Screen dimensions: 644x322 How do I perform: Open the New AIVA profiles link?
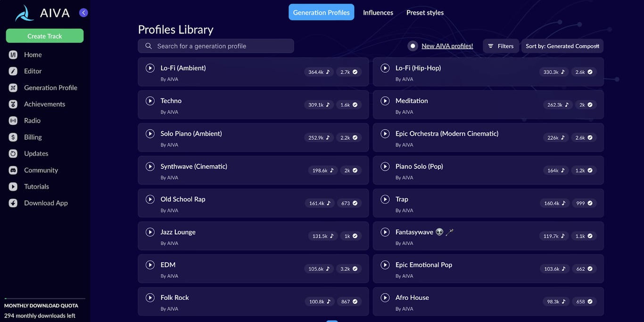(x=446, y=46)
